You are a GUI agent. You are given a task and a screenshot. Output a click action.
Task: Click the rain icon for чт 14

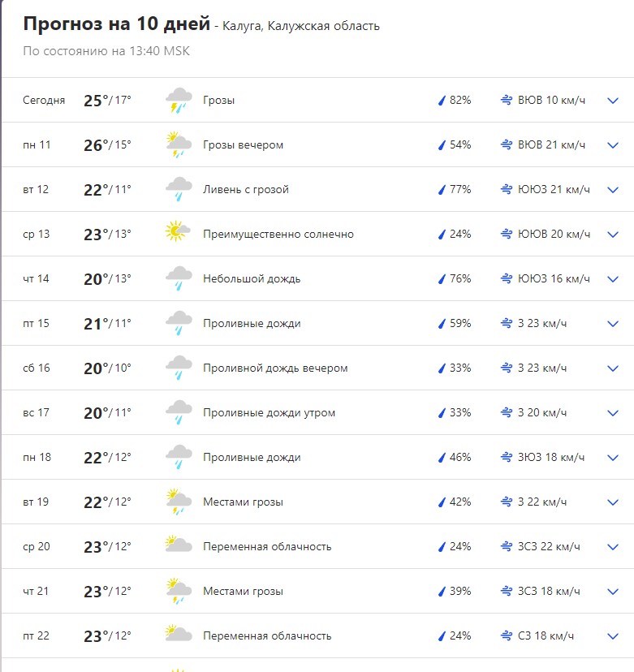coord(179,279)
